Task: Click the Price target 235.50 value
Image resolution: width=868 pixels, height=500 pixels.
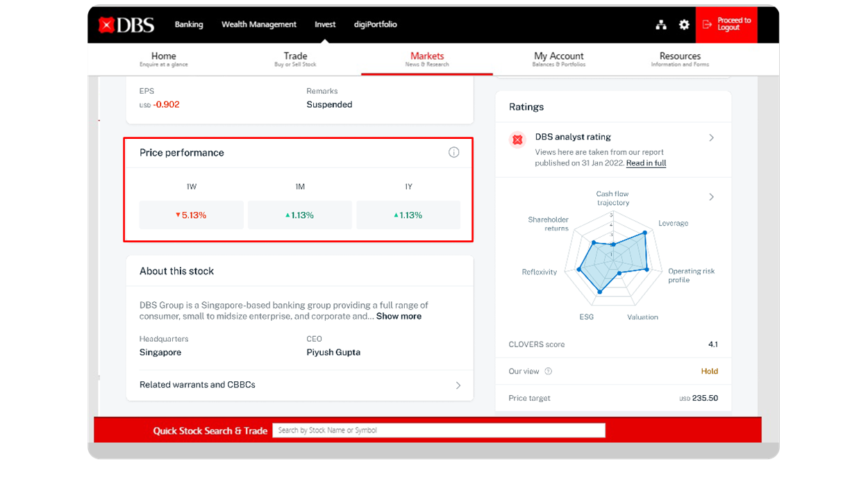Action: [x=699, y=399]
